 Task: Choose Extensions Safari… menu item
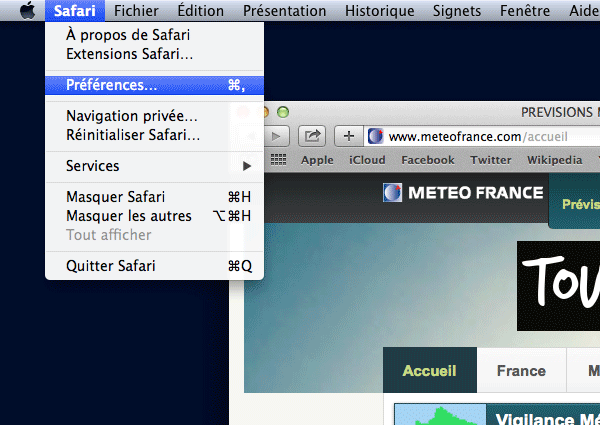[x=154, y=54]
